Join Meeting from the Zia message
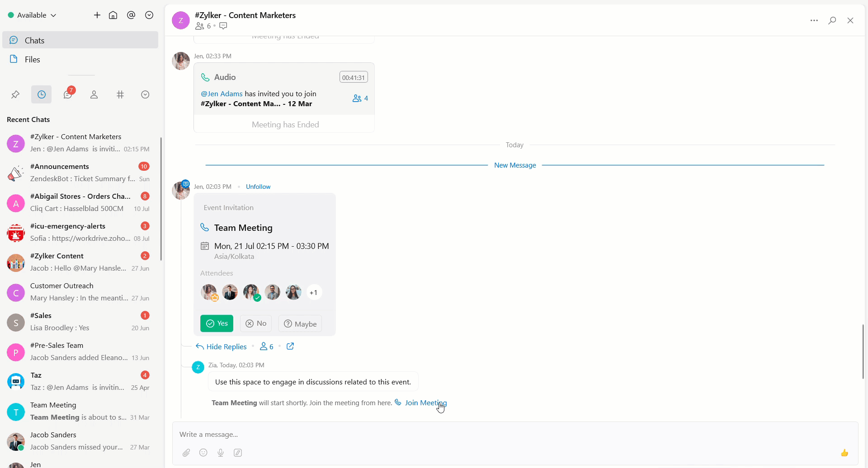The image size is (868, 468). [421, 402]
